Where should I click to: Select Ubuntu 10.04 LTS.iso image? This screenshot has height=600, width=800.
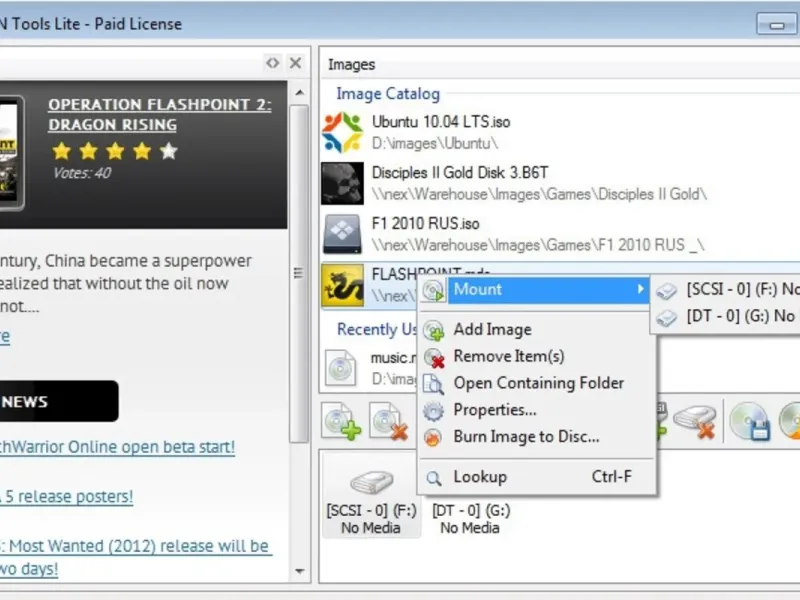coord(560,132)
